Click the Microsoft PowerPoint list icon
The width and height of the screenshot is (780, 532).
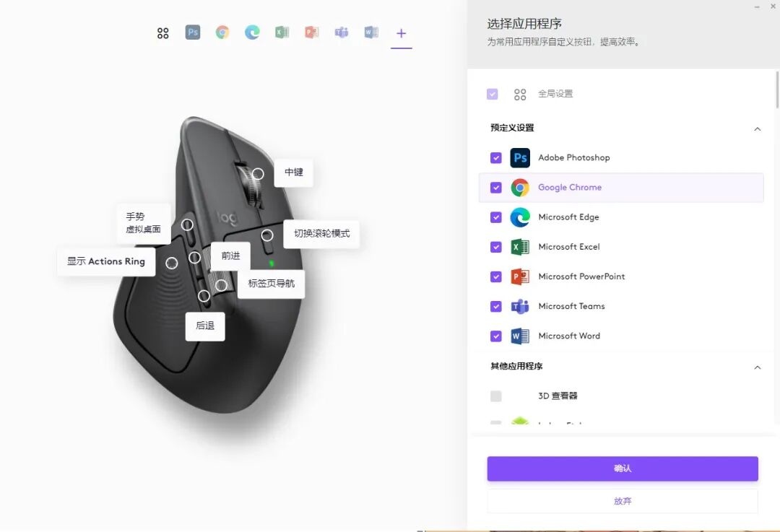point(520,276)
